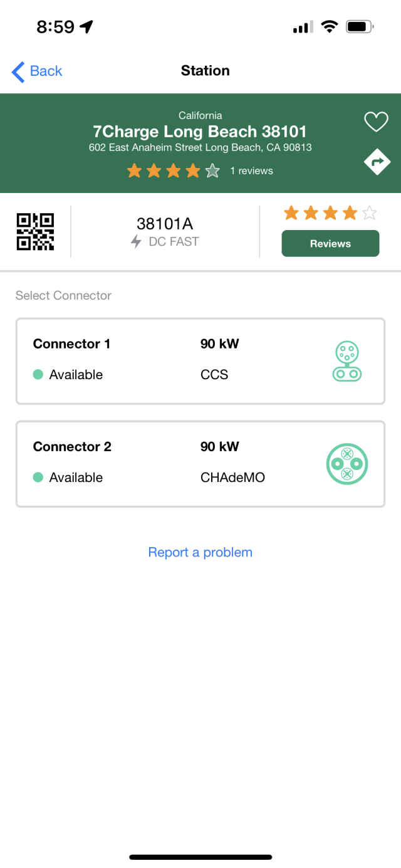Select Connector 2 with Available status
This screenshot has height=868, width=401.
[200, 464]
